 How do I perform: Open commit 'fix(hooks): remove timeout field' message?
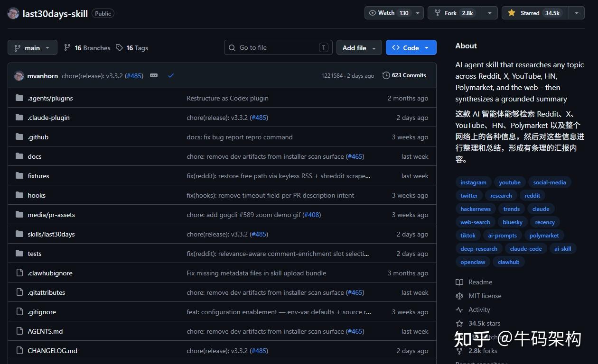(x=270, y=195)
